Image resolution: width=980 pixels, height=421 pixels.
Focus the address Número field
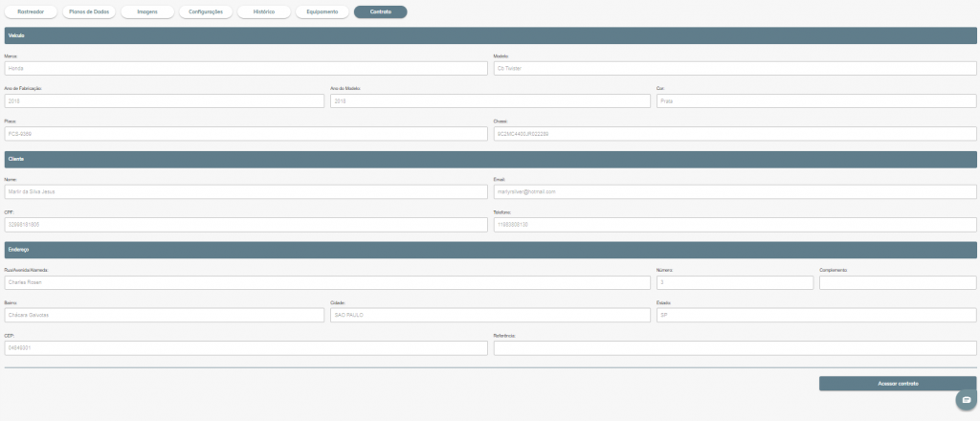[x=735, y=282]
